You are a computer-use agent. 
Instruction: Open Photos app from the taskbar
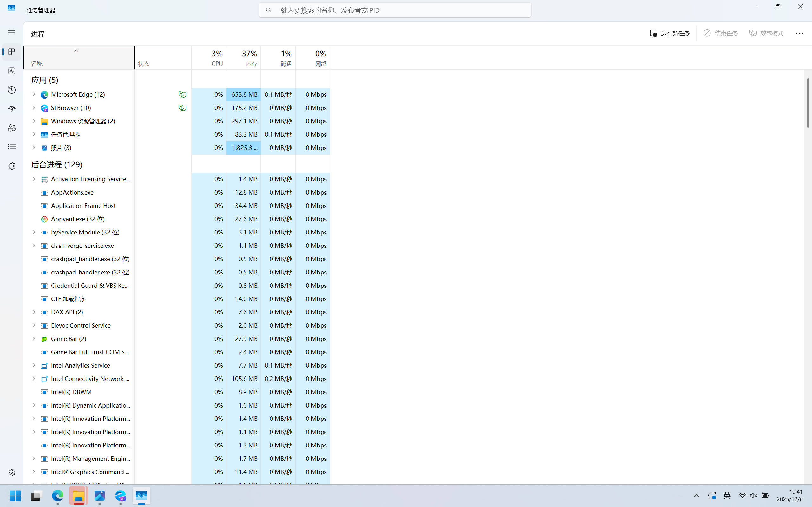point(100,496)
